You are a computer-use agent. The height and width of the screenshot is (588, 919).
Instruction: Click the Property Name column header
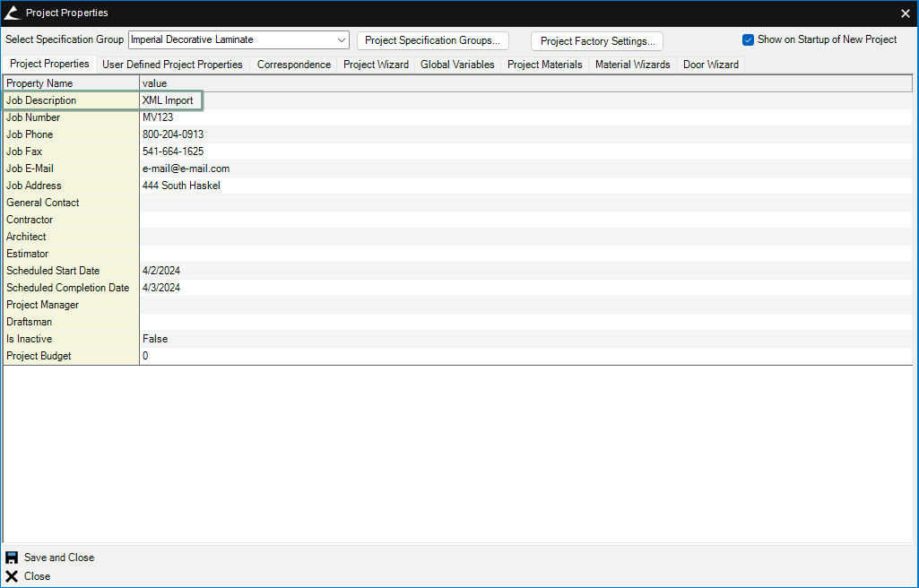pyautogui.click(x=71, y=83)
